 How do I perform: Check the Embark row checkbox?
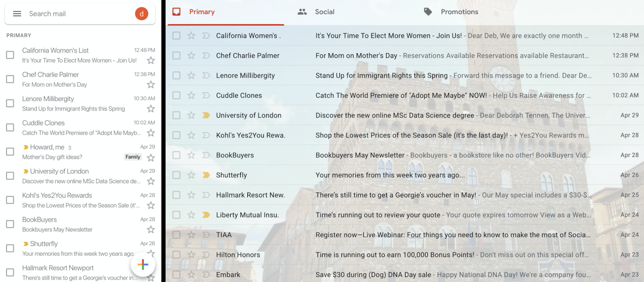point(176,275)
